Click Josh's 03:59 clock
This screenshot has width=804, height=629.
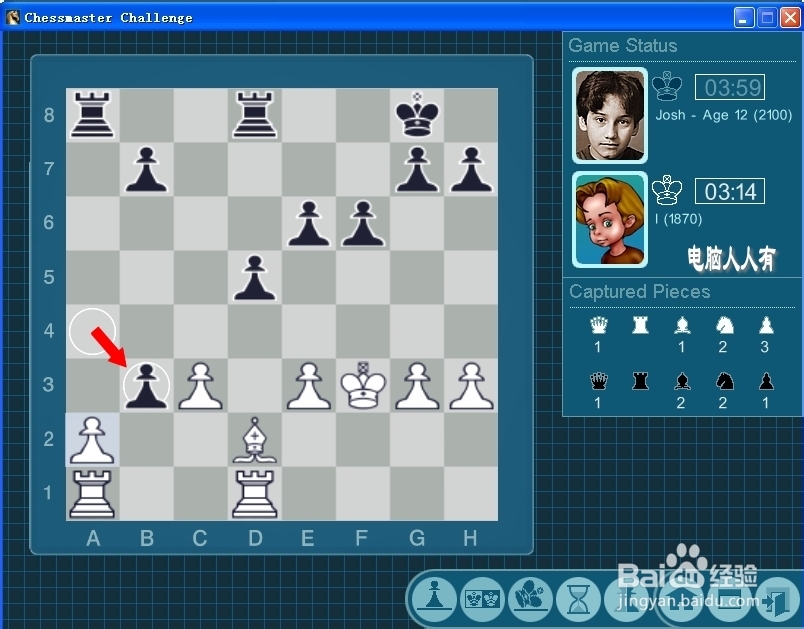point(730,87)
